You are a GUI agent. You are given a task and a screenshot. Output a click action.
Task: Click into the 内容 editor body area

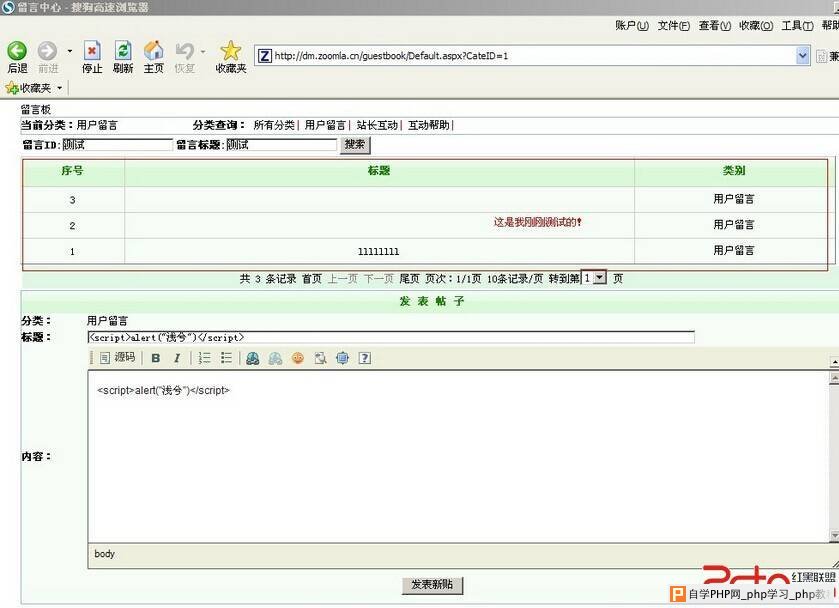pyautogui.click(x=458, y=456)
